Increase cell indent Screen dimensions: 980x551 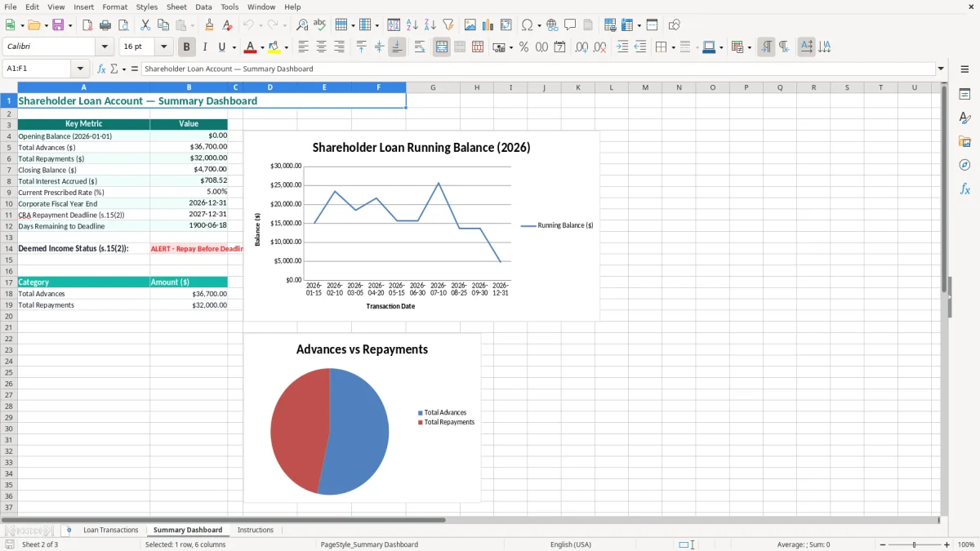pyautogui.click(x=622, y=47)
